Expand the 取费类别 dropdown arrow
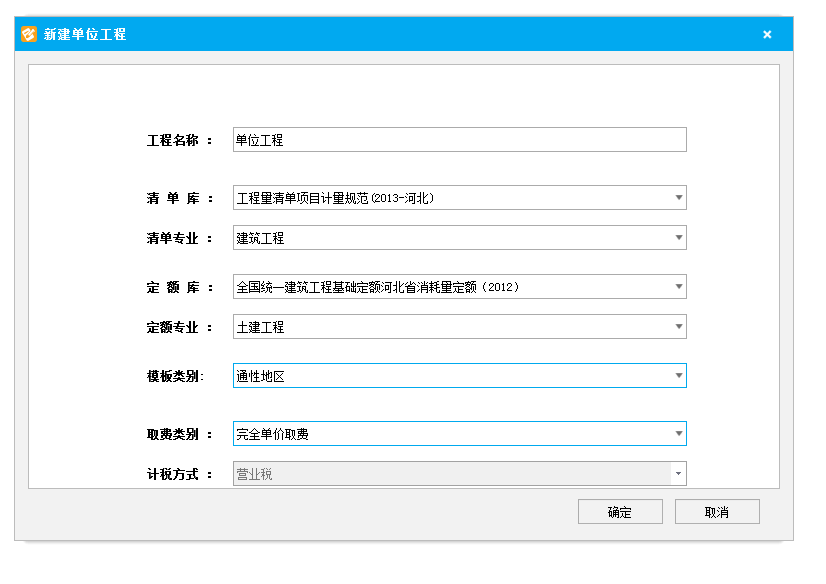Image resolution: width=826 pixels, height=584 pixels. tap(678, 434)
